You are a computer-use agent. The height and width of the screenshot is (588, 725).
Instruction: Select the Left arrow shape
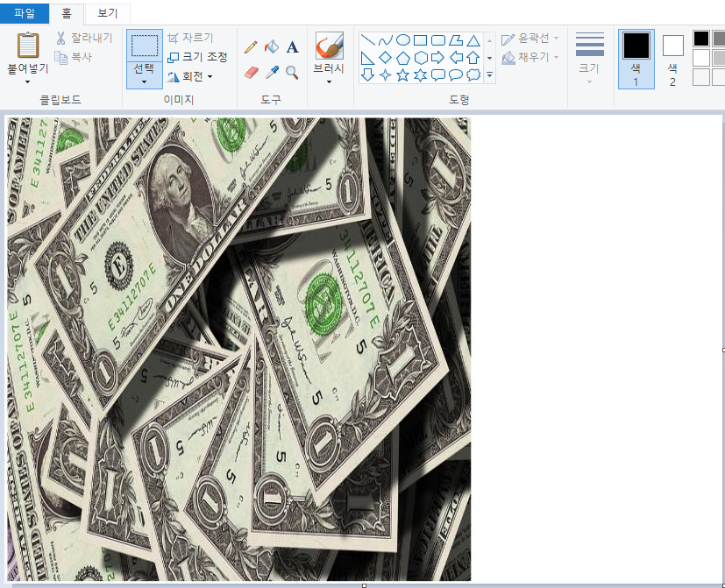click(x=456, y=58)
